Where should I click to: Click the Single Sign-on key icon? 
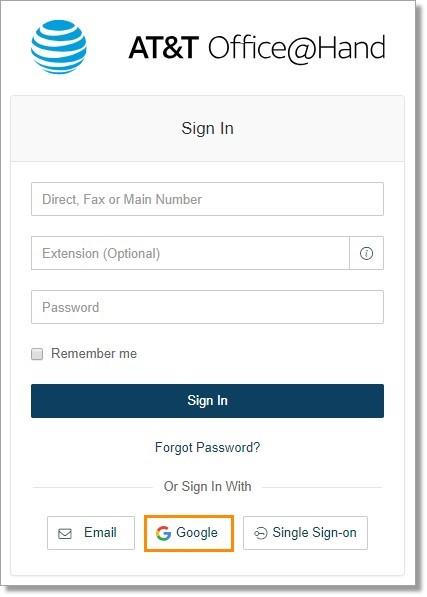pyautogui.click(x=261, y=533)
